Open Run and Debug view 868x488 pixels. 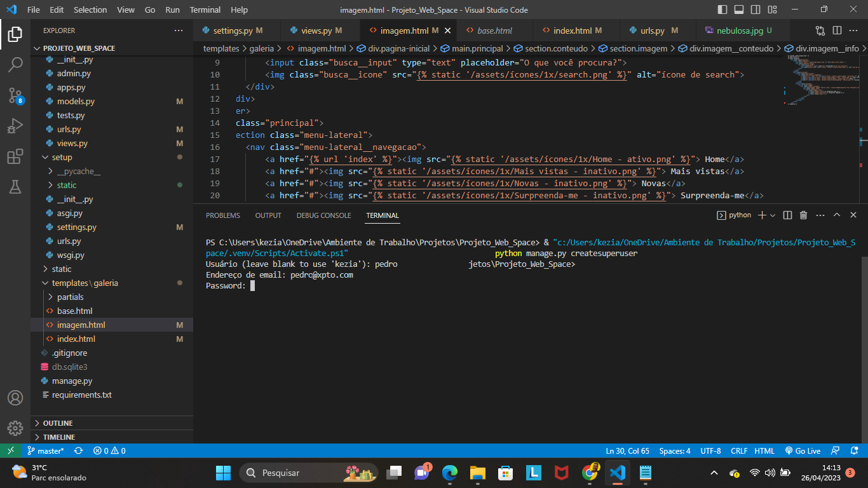click(15, 126)
